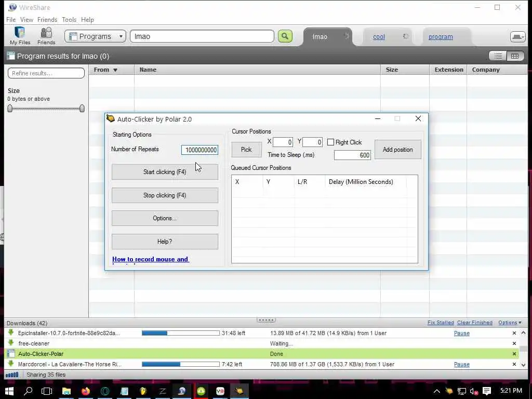Viewport: 532px width, 399px height.
Task: Click the Add position button
Action: pos(397,150)
